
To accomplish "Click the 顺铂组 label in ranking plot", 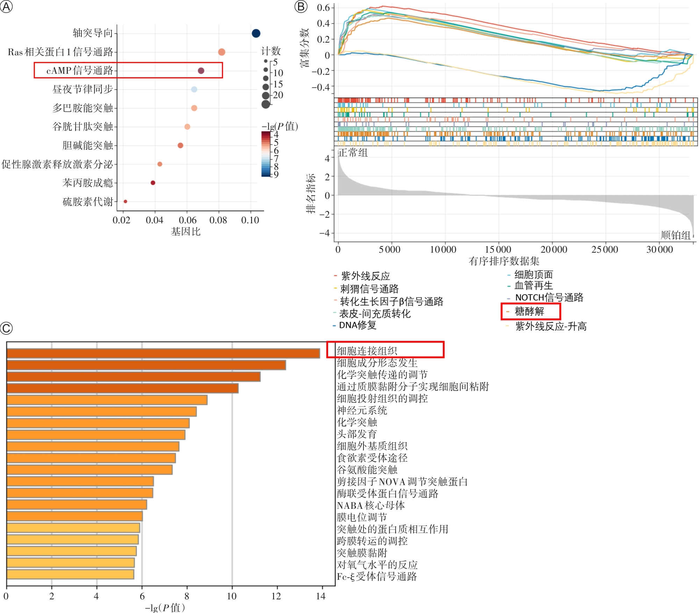I will point(676,235).
